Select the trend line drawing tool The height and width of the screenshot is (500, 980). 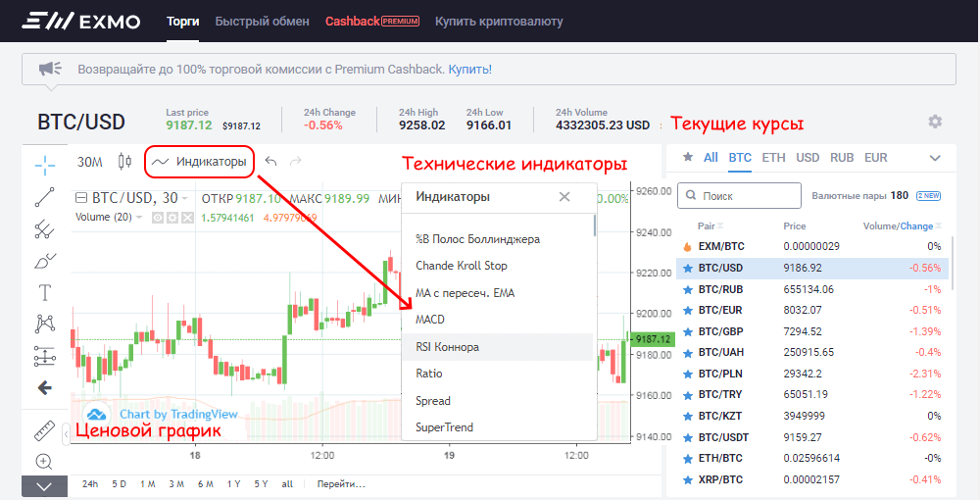click(x=44, y=197)
